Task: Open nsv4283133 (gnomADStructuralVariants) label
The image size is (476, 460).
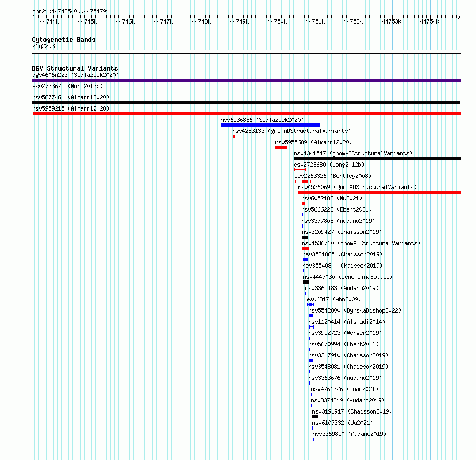Action: [291, 131]
